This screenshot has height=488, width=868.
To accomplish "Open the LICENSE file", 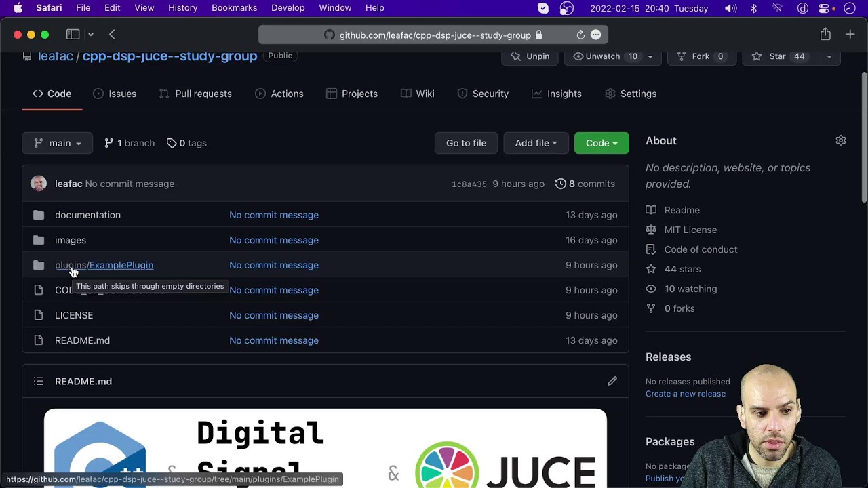I will click(74, 315).
